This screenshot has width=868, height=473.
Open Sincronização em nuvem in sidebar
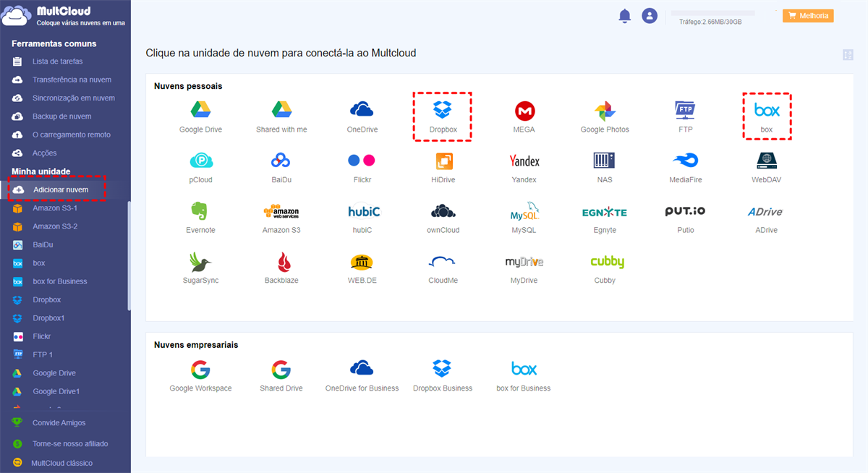pos(73,98)
